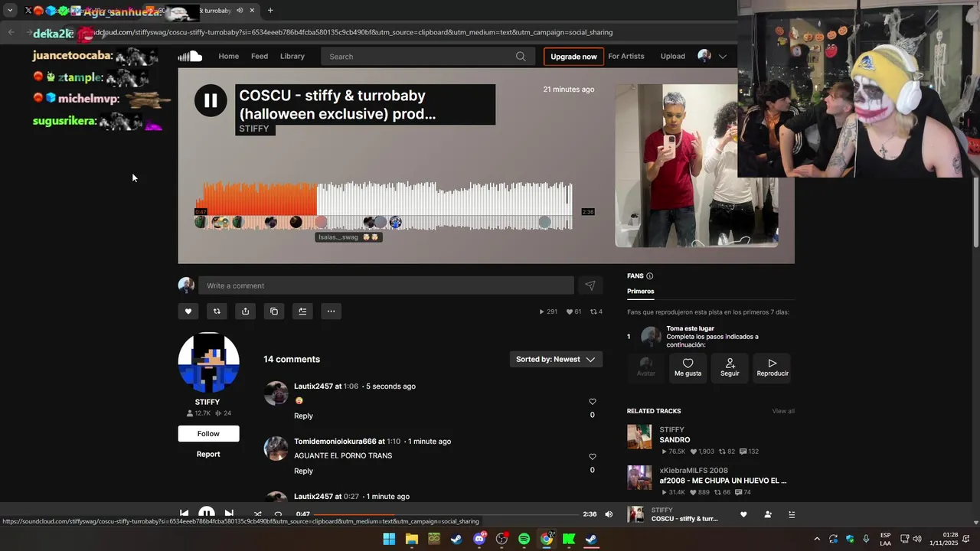Open Tomidemoniolokura666's profile link

click(335, 442)
